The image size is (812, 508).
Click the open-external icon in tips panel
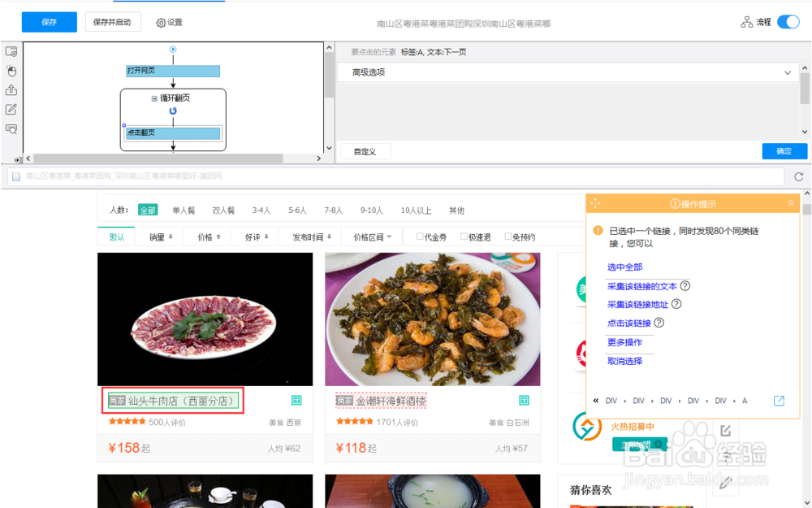pyautogui.click(x=779, y=400)
